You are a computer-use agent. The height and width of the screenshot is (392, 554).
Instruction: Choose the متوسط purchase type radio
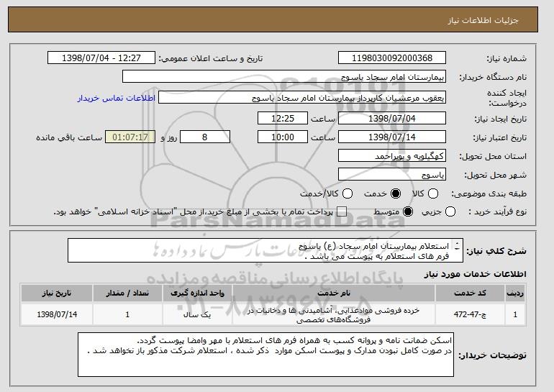pyautogui.click(x=408, y=212)
